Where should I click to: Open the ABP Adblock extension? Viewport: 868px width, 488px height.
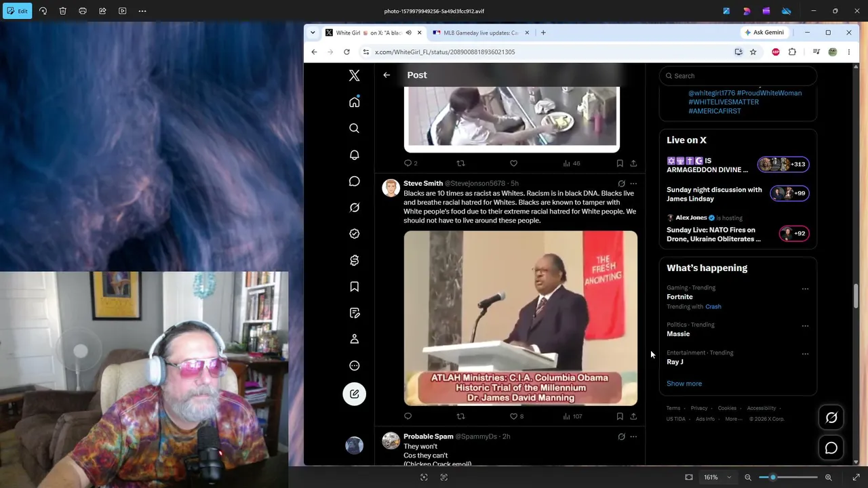pyautogui.click(x=776, y=52)
